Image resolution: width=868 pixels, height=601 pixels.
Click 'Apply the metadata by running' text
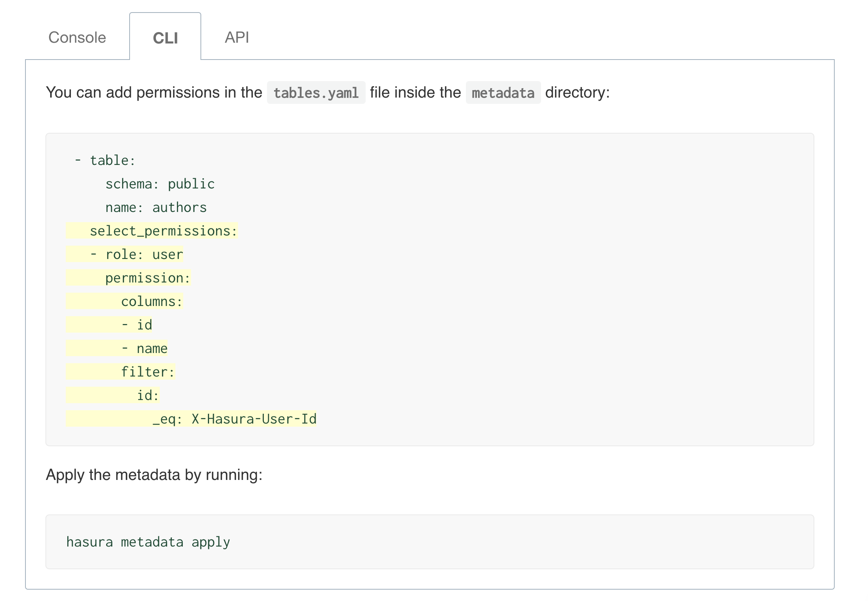(154, 475)
